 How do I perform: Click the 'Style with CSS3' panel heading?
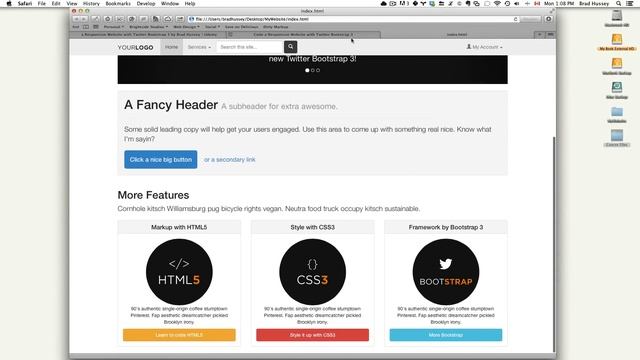pos(313,227)
